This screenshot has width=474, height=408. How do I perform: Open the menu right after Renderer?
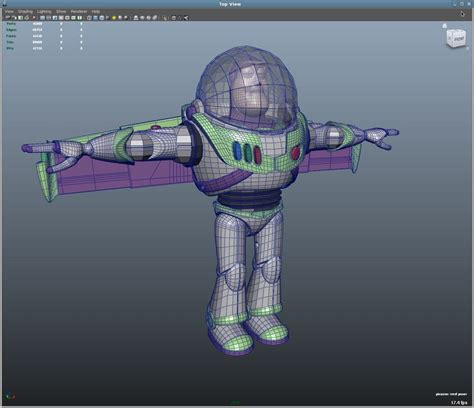point(96,11)
